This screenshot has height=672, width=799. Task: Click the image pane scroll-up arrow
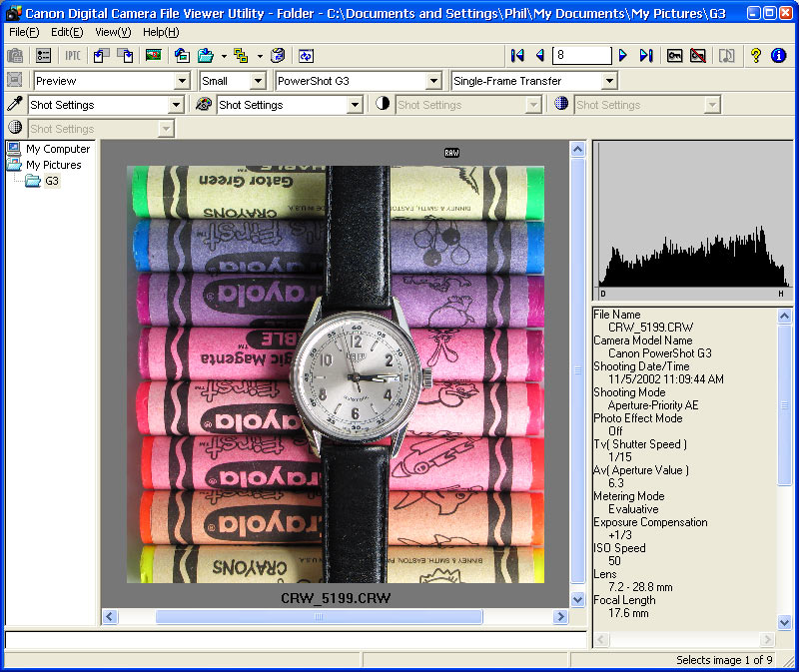[x=577, y=149]
